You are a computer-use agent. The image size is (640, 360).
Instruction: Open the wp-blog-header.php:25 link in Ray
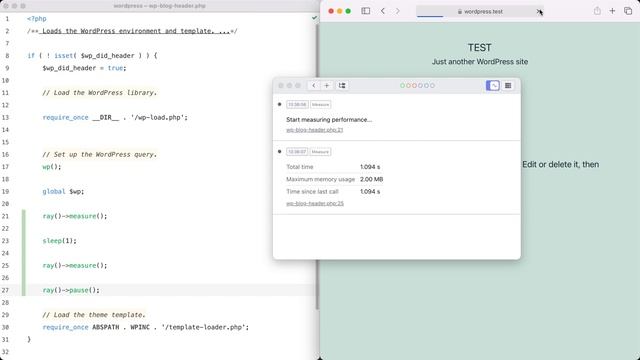coord(315,203)
